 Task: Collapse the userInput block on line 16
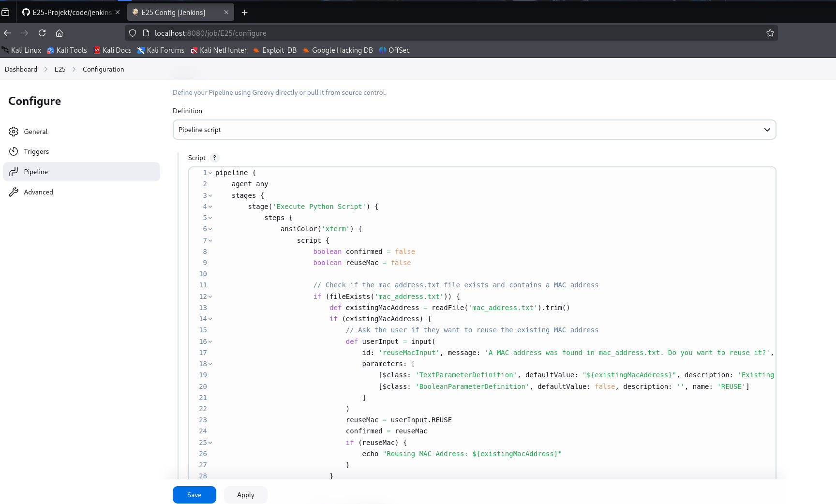210,342
